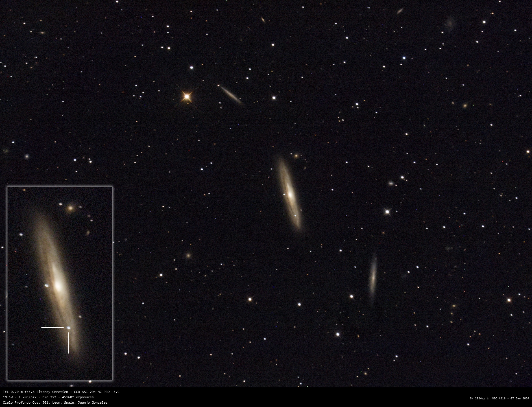The height and width of the screenshot is (407, 532).
Task: Click the thin edge-on galaxy beside the orange star
Action: 231,95
